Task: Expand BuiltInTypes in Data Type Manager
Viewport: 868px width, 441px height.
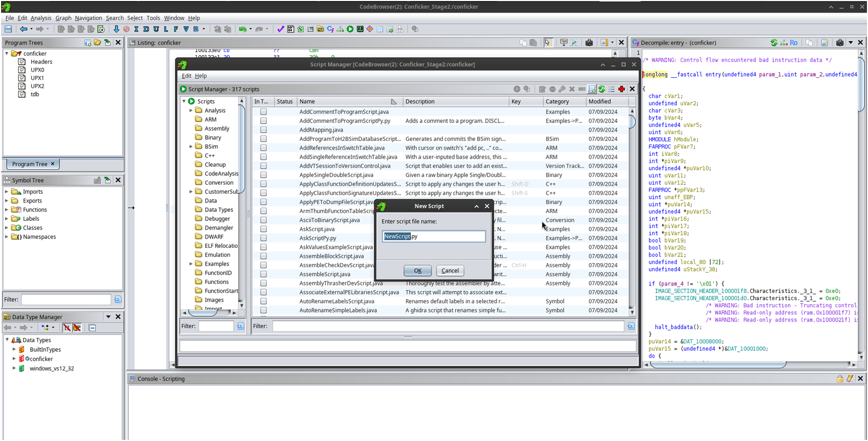Action: [14, 350]
